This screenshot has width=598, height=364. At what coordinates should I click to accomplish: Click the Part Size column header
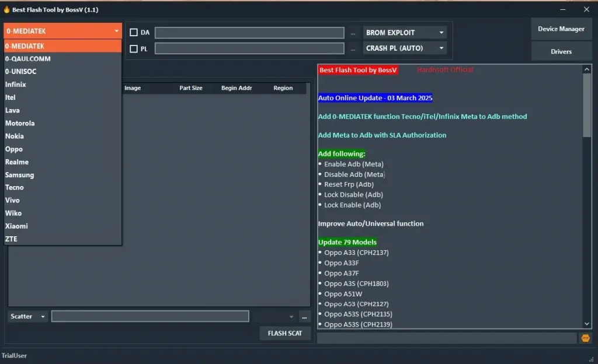(191, 88)
